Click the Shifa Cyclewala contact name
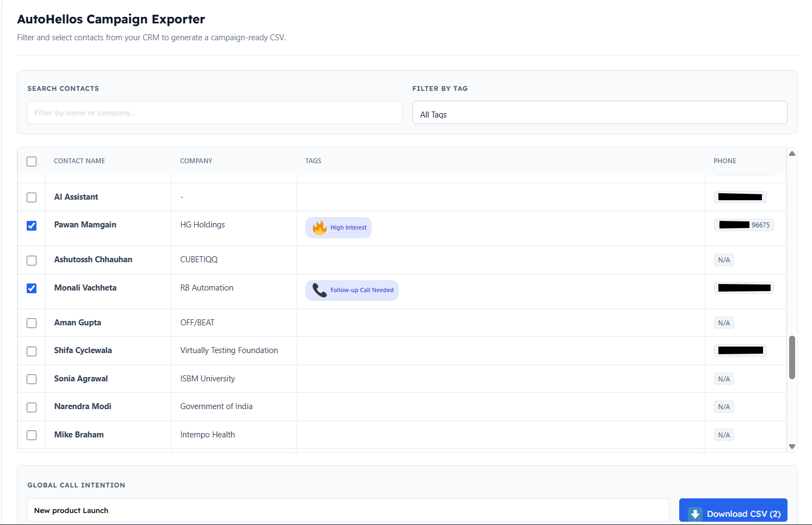812x525 pixels. (83, 350)
